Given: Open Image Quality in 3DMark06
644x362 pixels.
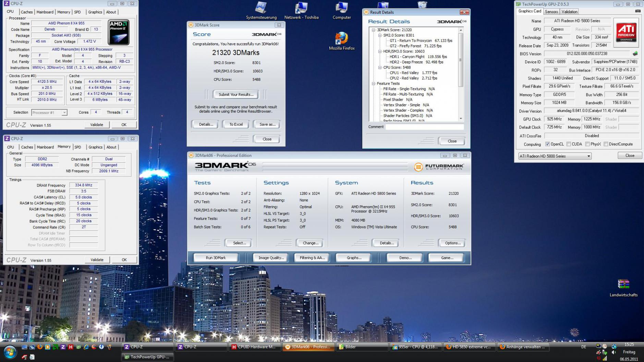Looking at the screenshot, I should click(x=271, y=258).
